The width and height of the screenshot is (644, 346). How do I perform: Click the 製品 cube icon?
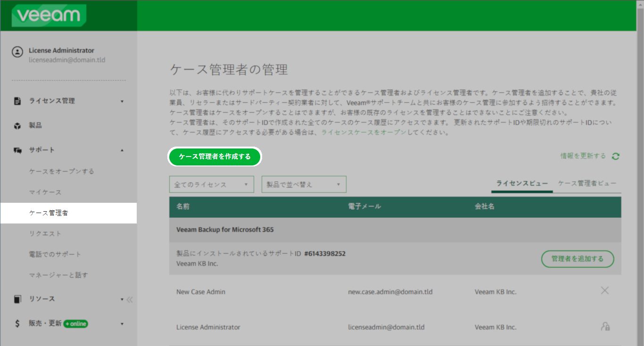pyautogui.click(x=17, y=126)
